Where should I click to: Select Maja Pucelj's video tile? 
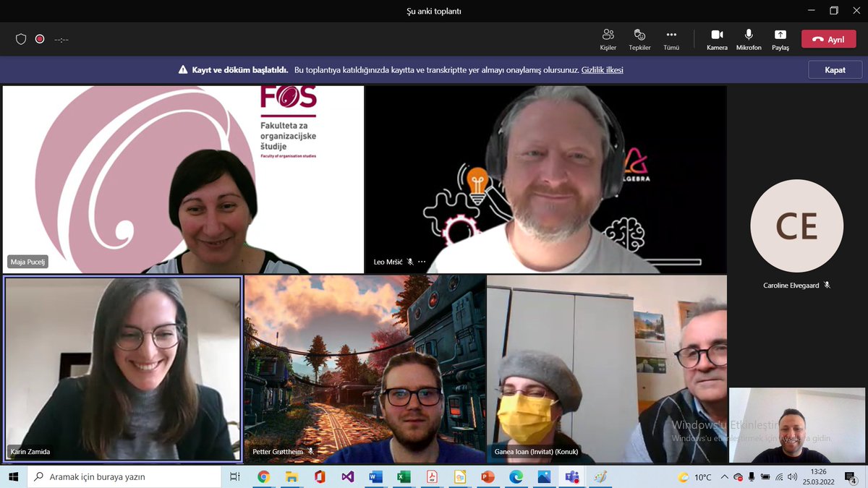pos(183,179)
